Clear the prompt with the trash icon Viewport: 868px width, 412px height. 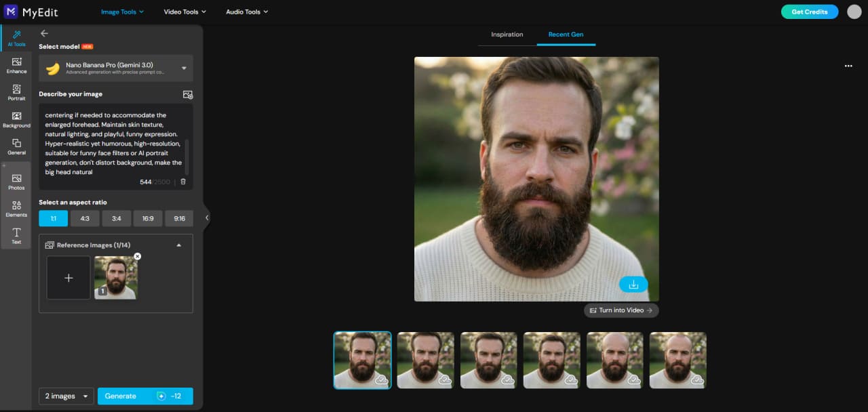tap(182, 182)
